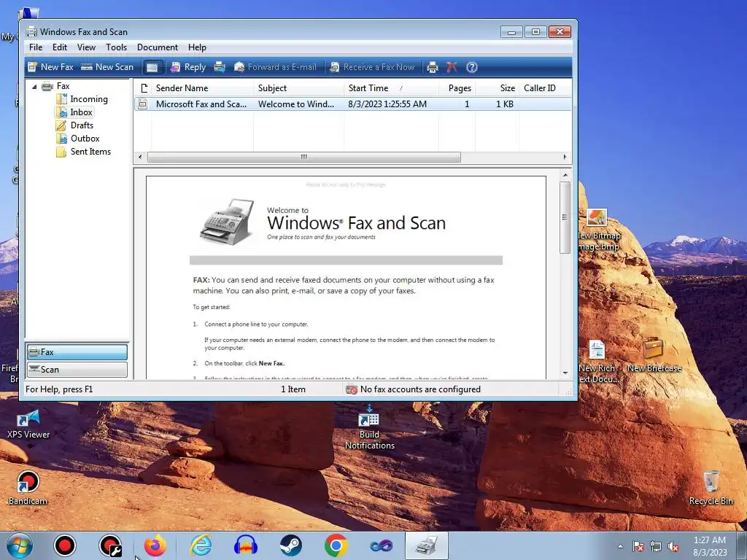
Task: Open the Bandicam desktop shortcut
Action: click(28, 487)
